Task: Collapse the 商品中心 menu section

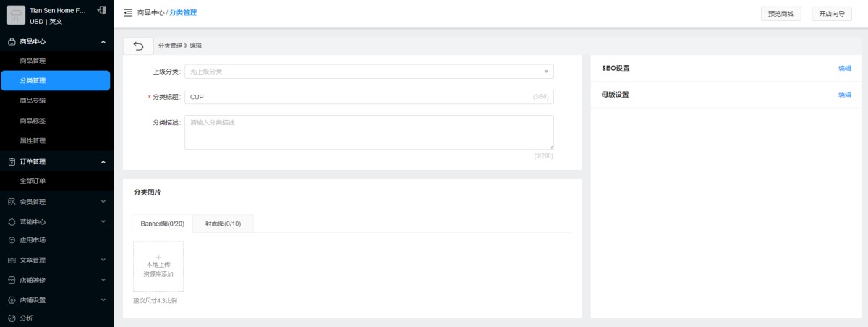Action: [103, 42]
